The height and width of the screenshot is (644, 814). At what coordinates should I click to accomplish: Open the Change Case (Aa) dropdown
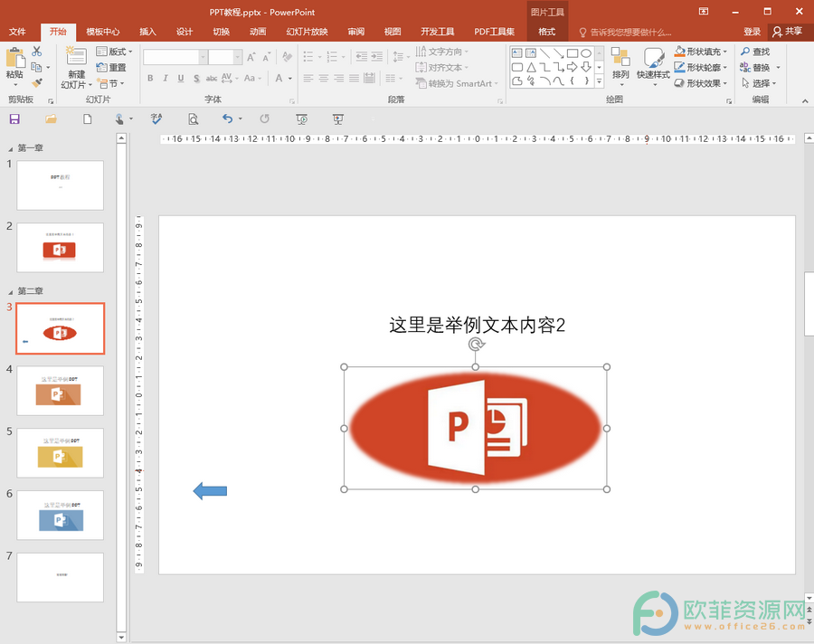coord(252,79)
